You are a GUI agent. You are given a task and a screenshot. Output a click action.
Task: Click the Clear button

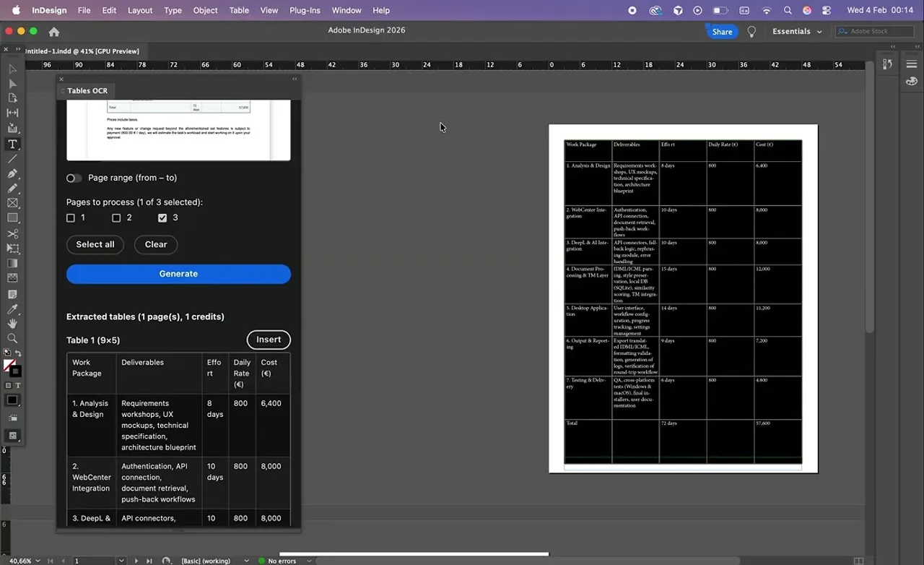point(156,244)
